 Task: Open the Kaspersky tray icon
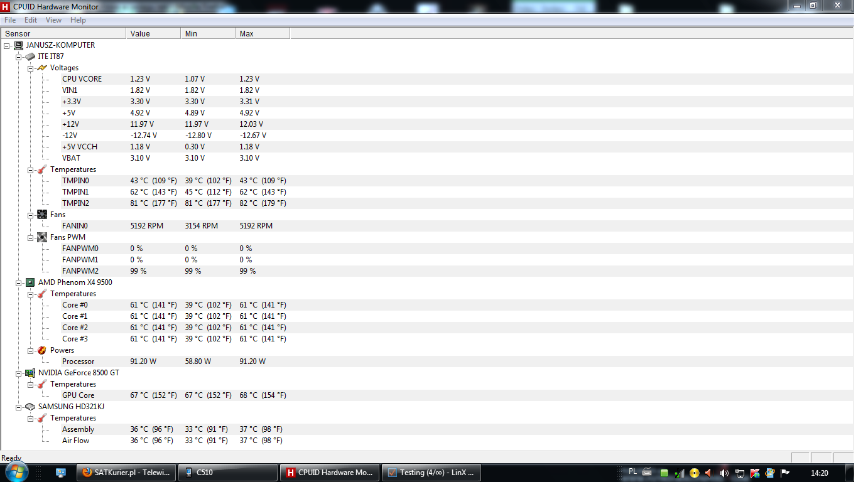pyautogui.click(x=754, y=473)
